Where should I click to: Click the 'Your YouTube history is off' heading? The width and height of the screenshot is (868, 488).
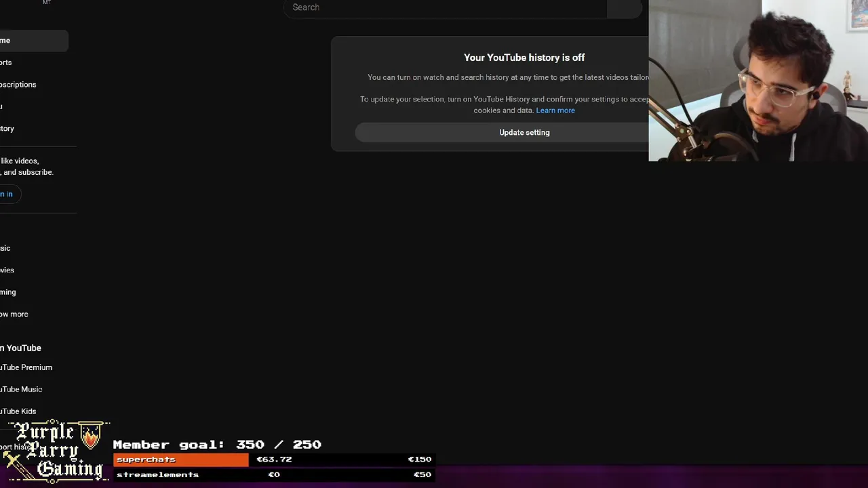coord(524,58)
